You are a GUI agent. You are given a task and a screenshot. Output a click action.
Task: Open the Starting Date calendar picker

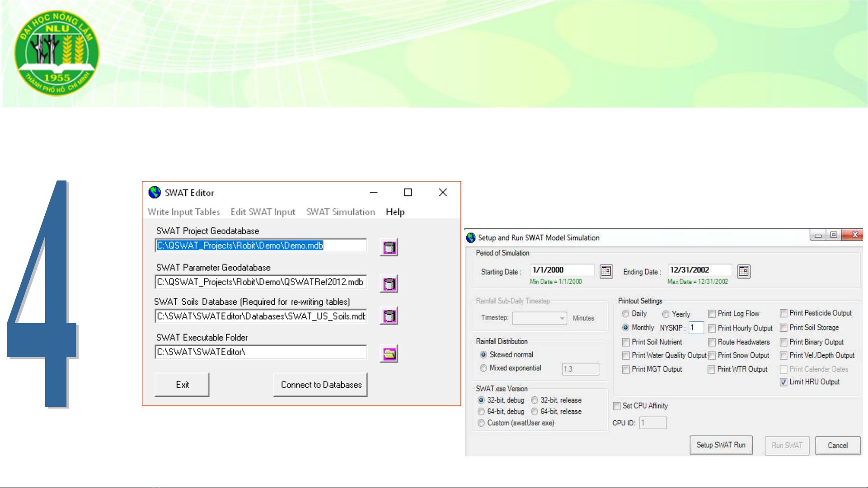(606, 271)
